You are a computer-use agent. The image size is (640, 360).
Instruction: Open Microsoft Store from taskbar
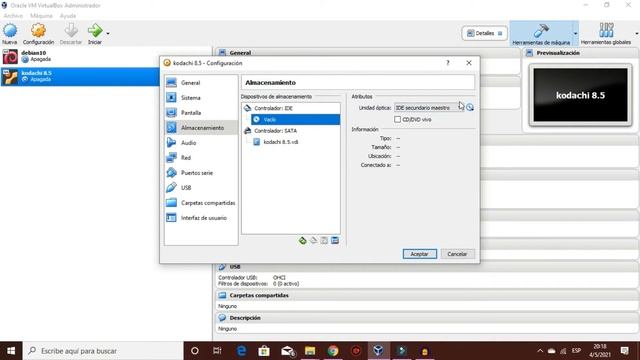click(x=264, y=351)
